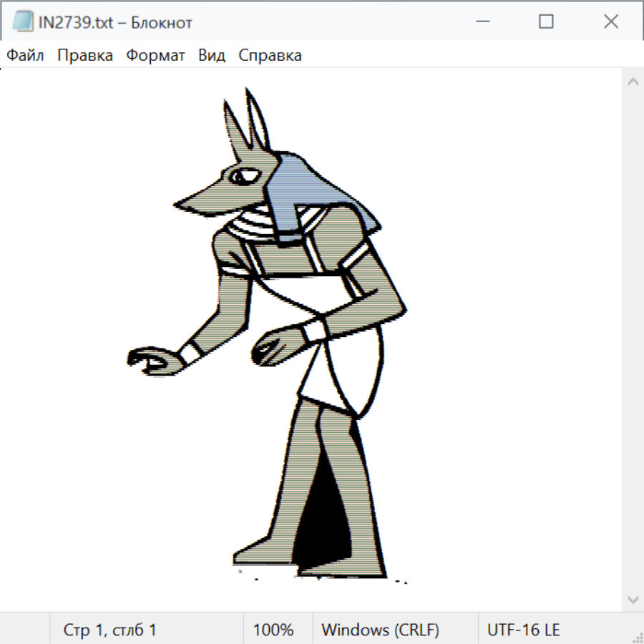Click the window resize grip in corner
Viewport: 644px width, 644px height.
tap(638, 638)
